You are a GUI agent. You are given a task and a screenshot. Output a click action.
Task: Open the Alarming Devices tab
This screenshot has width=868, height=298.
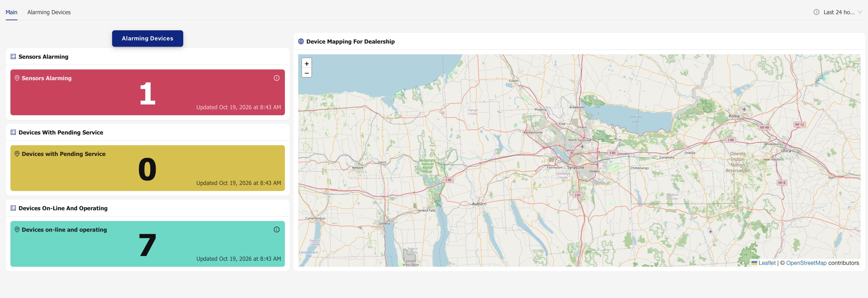49,12
